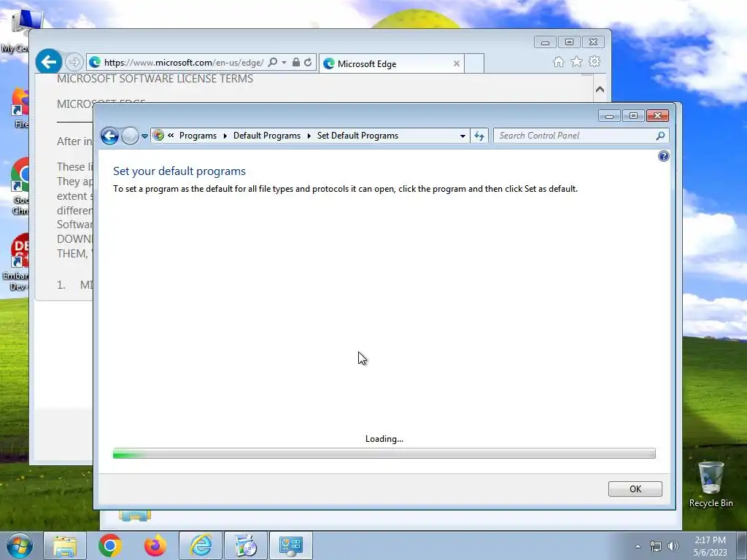
Task: Click the Control Panel forward arrow button
Action: tap(130, 136)
